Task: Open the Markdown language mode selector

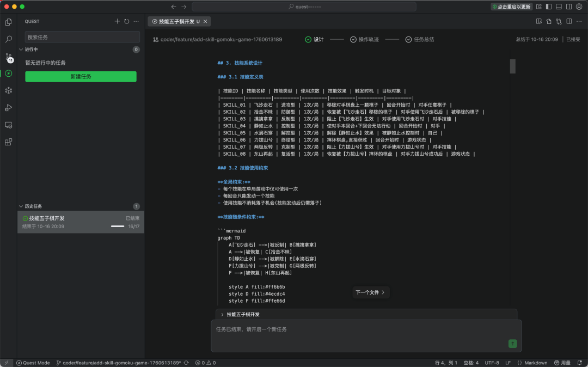Action: click(532, 363)
